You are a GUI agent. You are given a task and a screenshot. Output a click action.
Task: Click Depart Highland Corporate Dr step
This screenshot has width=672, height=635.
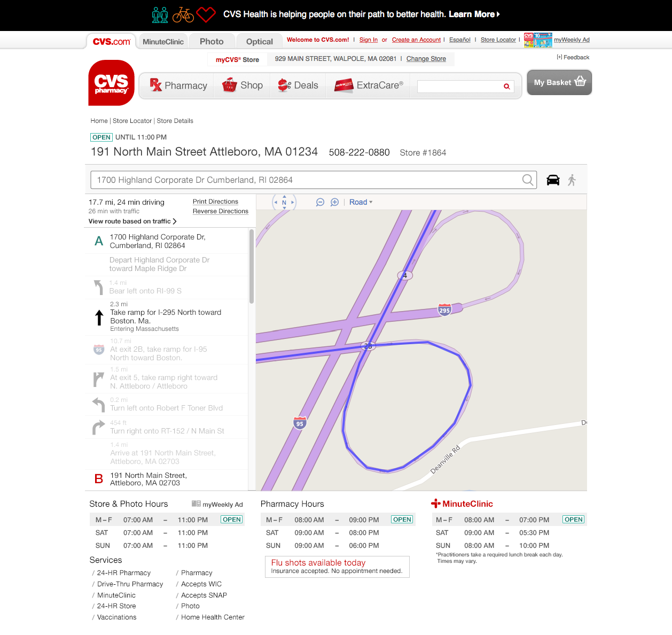(x=167, y=264)
